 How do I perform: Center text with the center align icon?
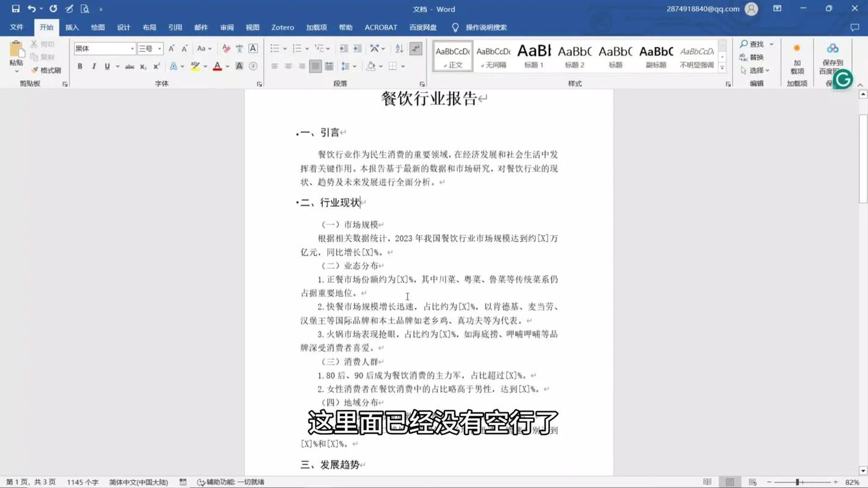[288, 66]
